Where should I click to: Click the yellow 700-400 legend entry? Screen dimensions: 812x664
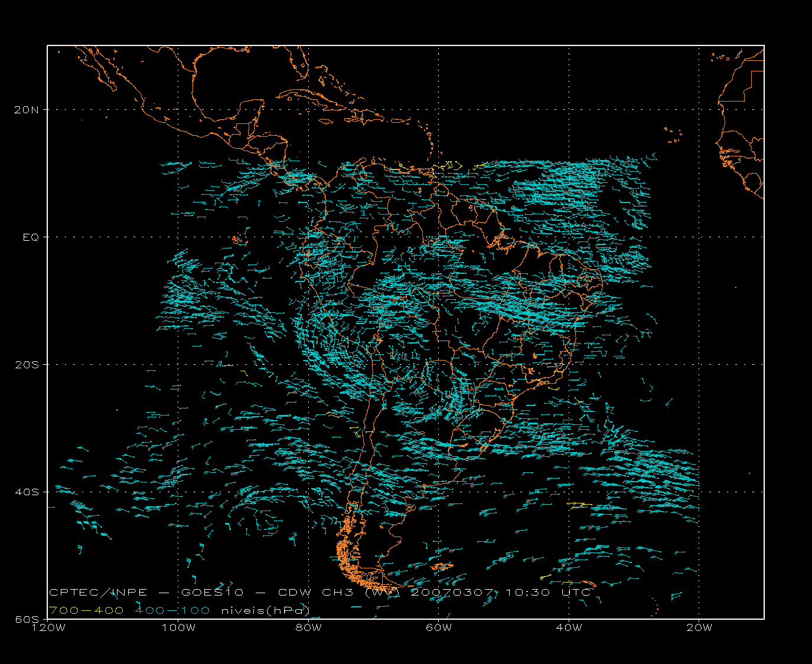click(x=86, y=610)
